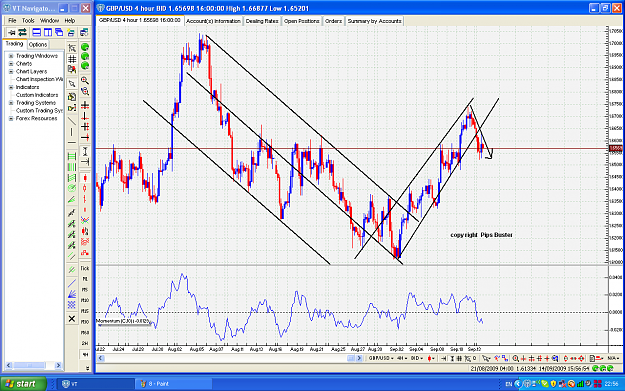Switch to Account(s) Information tab

tap(213, 21)
